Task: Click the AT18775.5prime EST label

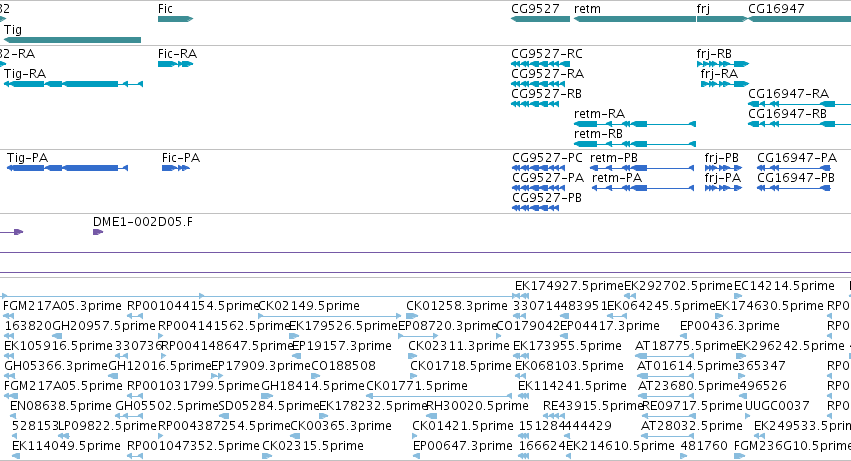Action: (x=685, y=346)
